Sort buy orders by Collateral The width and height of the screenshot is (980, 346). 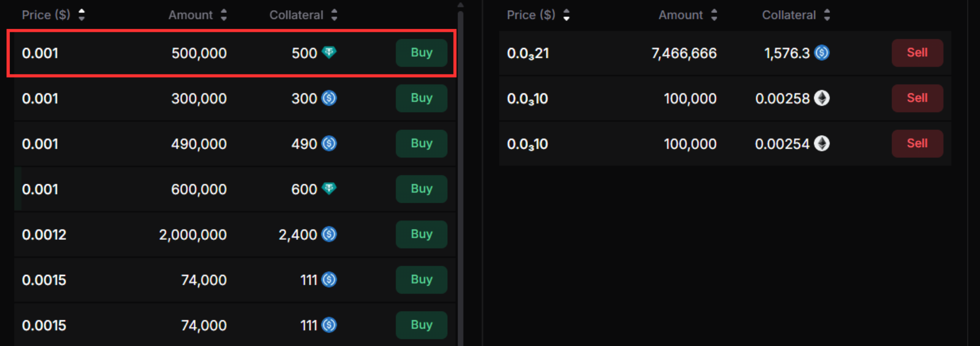pos(334,15)
